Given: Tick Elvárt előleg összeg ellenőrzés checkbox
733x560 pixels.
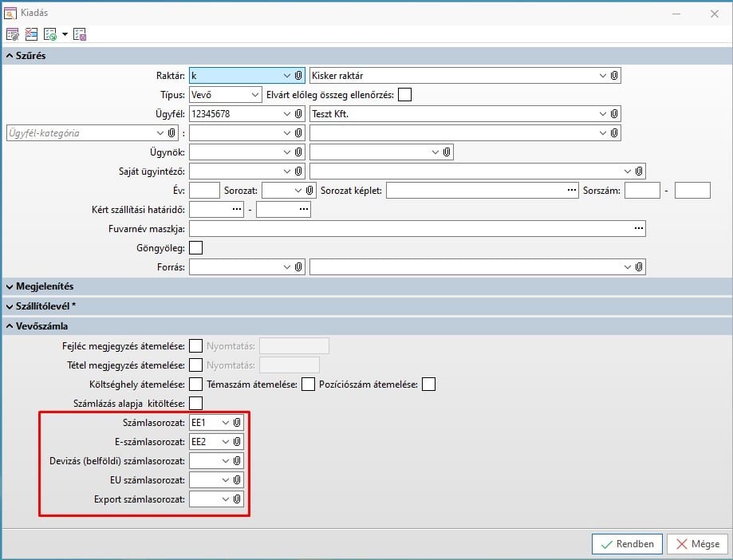Looking at the screenshot, I should (405, 95).
